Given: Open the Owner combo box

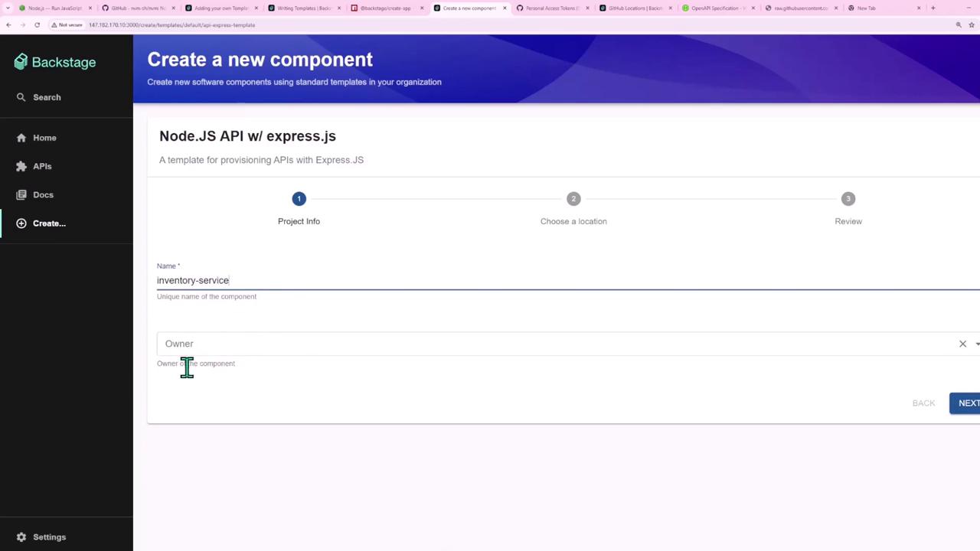Looking at the screenshot, I should (568, 344).
